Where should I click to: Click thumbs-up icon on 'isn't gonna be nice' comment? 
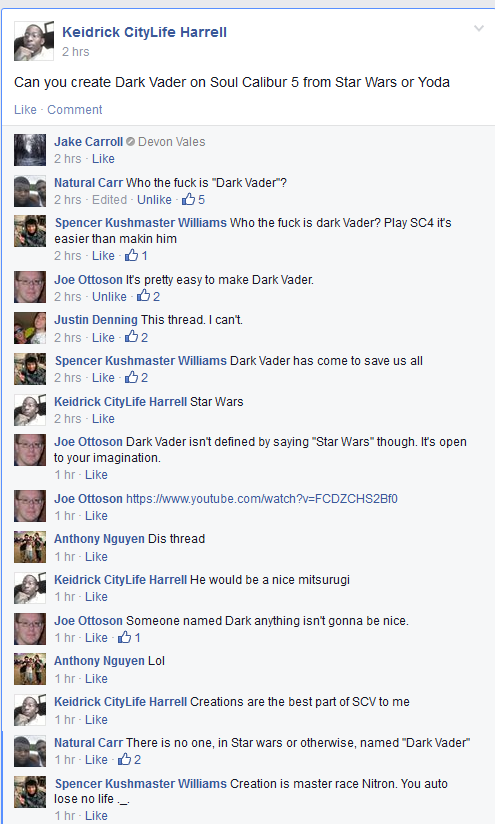pos(125,637)
